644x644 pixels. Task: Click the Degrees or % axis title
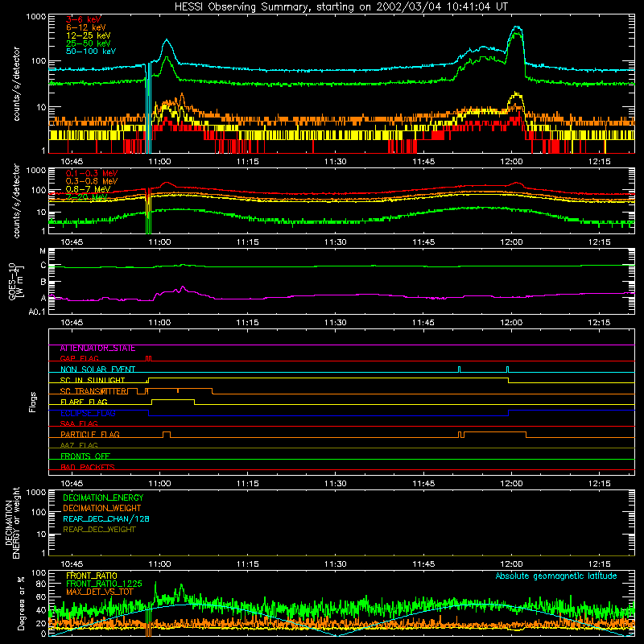(x=21, y=603)
